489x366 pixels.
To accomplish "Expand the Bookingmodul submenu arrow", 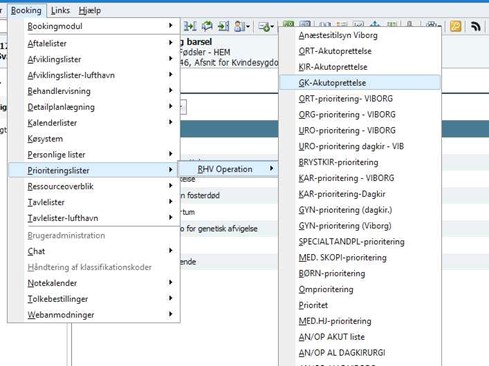I will pos(170,25).
